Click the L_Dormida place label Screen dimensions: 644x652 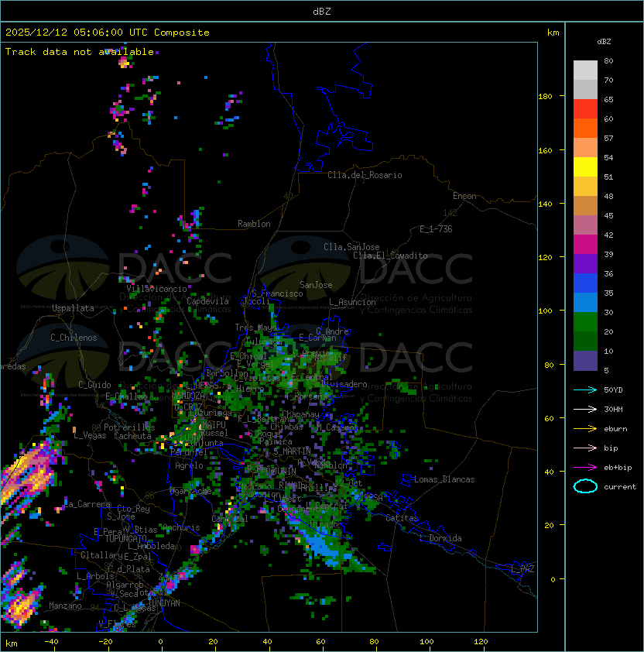(x=440, y=538)
